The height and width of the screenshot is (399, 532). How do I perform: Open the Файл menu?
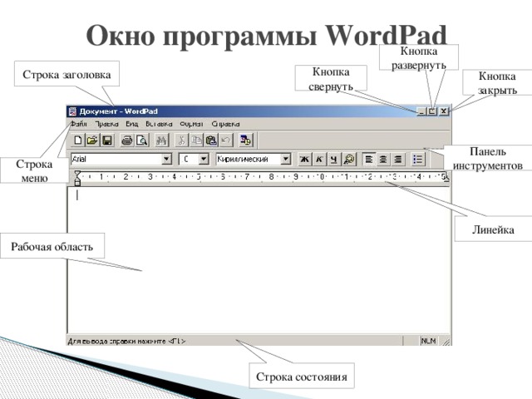[x=79, y=124]
